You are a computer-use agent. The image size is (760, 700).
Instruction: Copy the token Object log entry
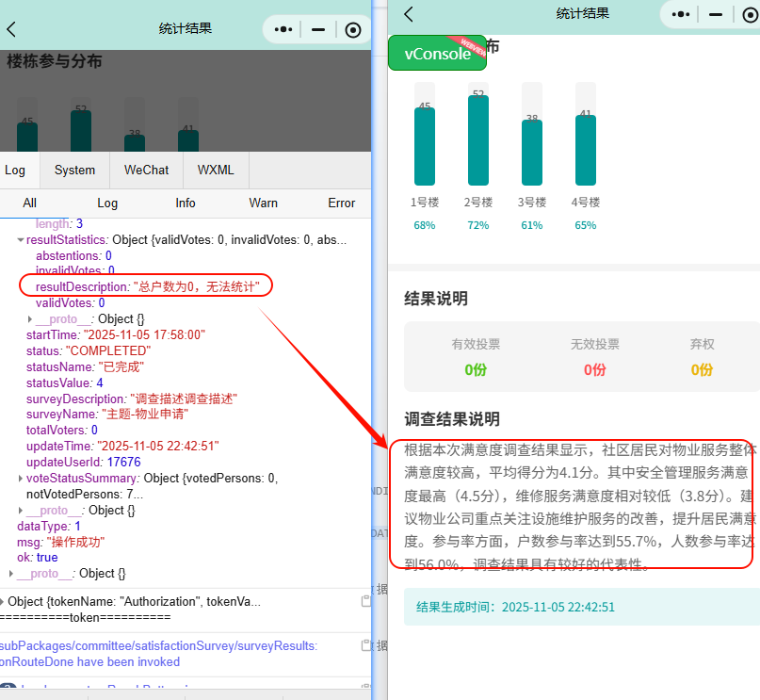(365, 601)
